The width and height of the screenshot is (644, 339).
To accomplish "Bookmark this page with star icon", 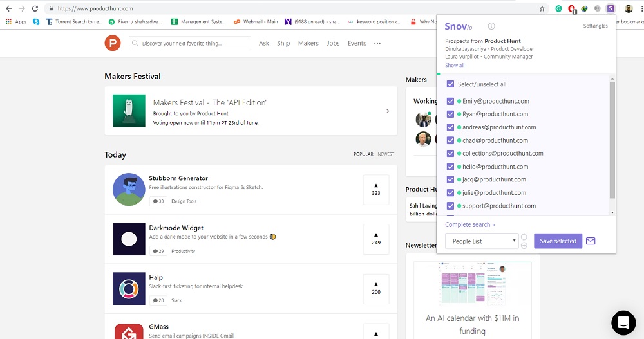I will (x=542, y=8).
